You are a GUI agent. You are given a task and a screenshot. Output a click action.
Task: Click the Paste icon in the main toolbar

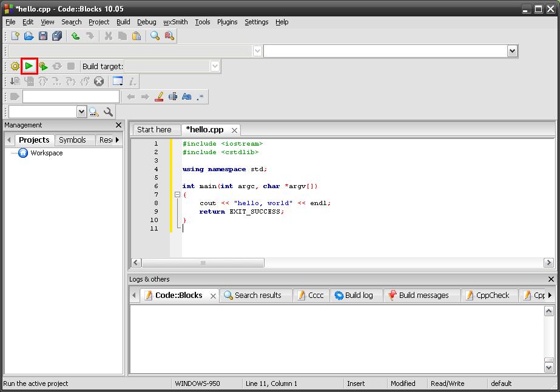136,36
